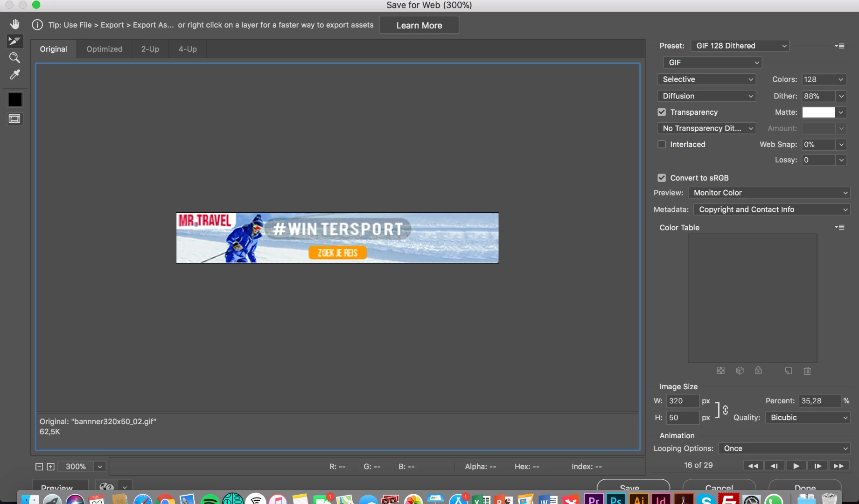Click the Width input field
This screenshot has height=504, width=859.
click(683, 401)
